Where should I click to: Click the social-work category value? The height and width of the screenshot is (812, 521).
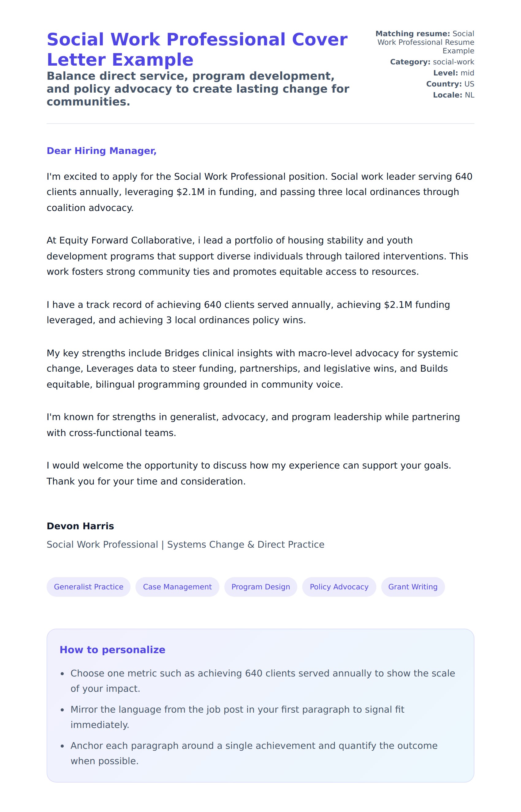(453, 62)
